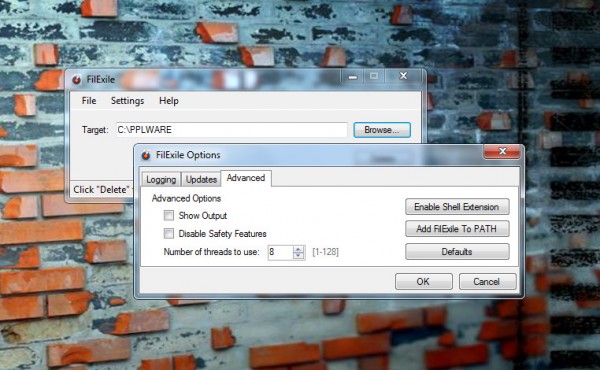Click the flame icon in FilExile Options title bar
Screen dimensions: 600x370
pyautogui.click(x=146, y=155)
